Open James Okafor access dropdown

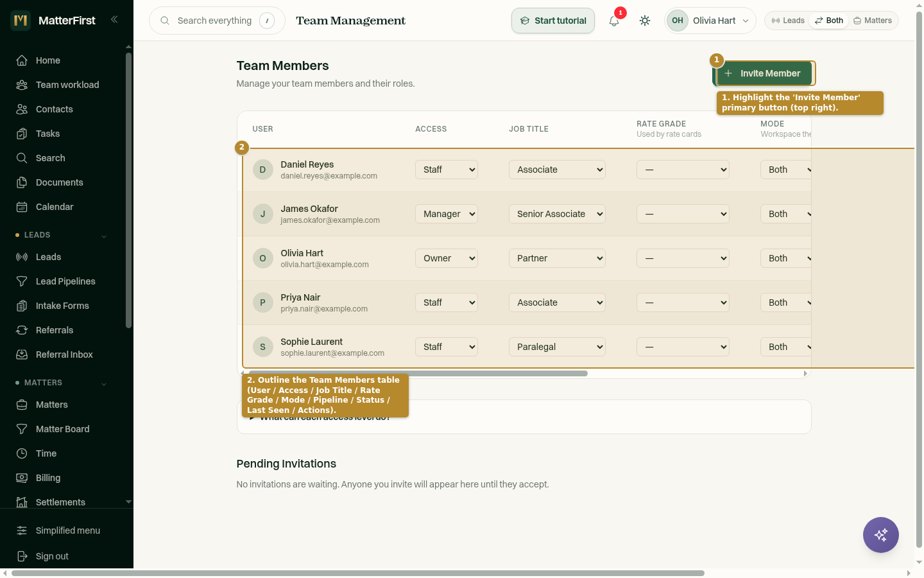tap(447, 214)
